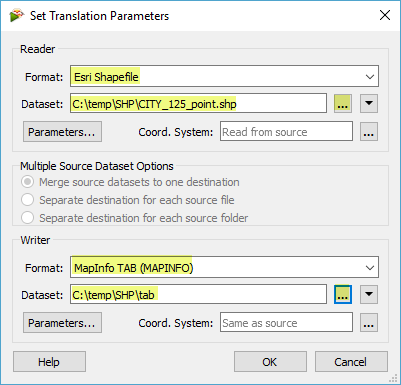Click the Help button
Screen dimensions: 401x385
(x=49, y=362)
